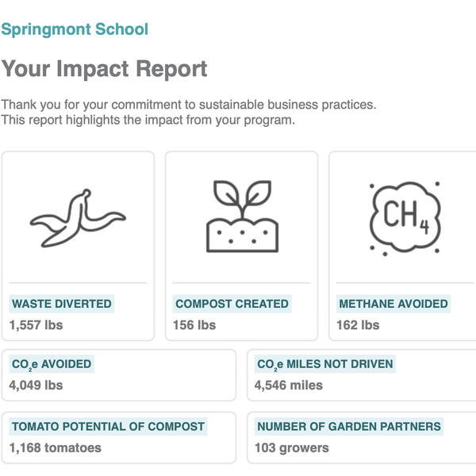Click the CH4 methane cloud icon

point(405,217)
